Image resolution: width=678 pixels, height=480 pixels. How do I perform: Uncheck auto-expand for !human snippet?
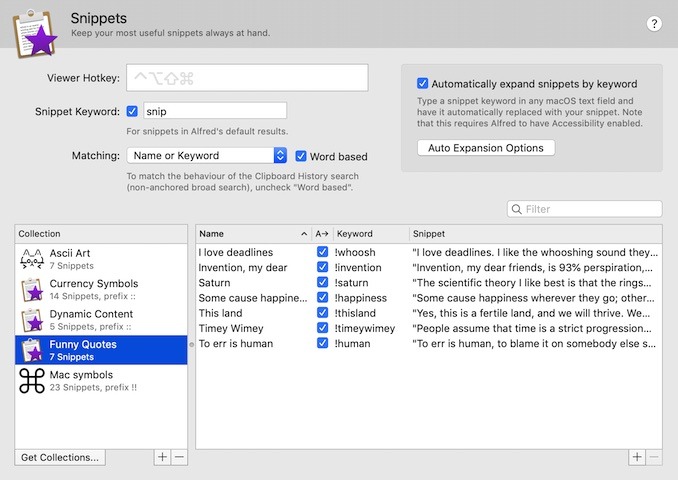coord(322,343)
